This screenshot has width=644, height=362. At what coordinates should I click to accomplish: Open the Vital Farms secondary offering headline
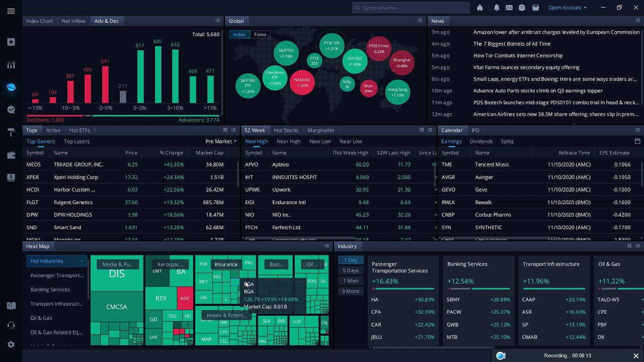[526, 67]
